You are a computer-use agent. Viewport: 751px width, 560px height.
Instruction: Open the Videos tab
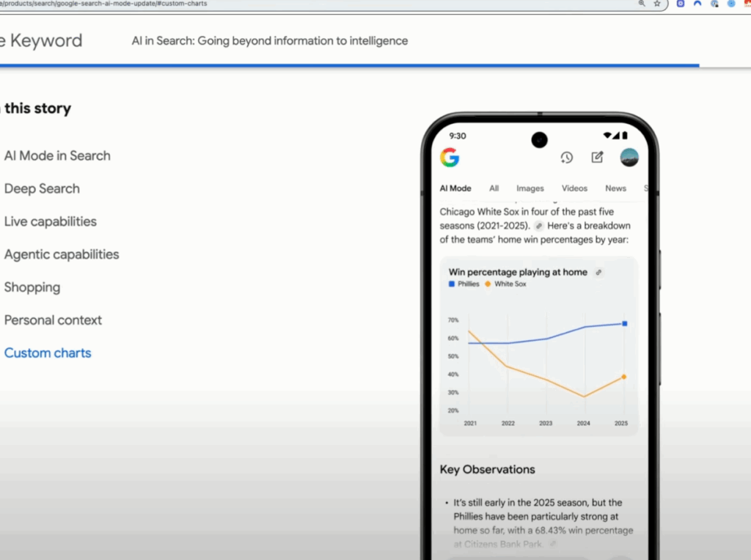coord(574,188)
